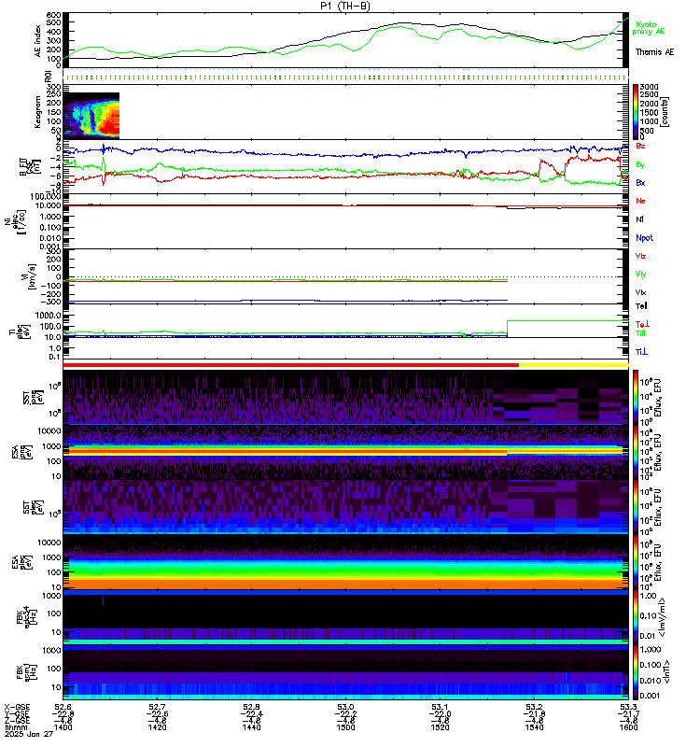Click the SST ions Eflux color bar
Image resolution: width=700 pixels, height=747 pixels.
636,396
